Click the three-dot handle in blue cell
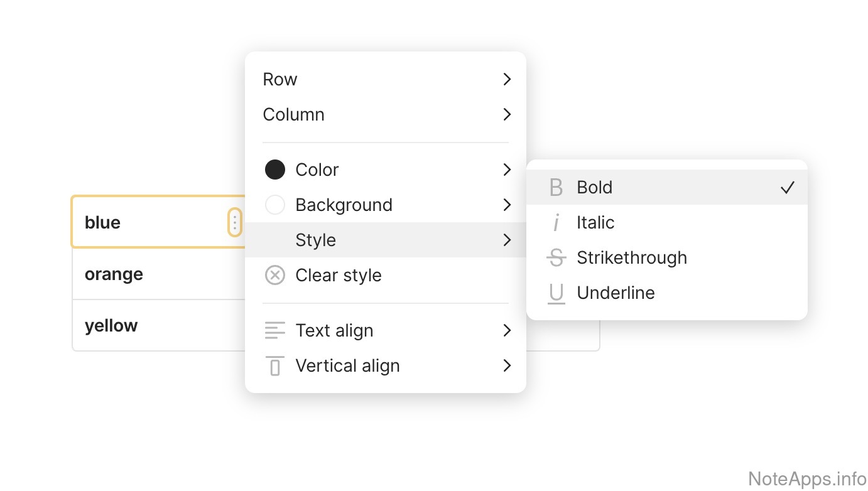The image size is (868, 491). tap(235, 222)
